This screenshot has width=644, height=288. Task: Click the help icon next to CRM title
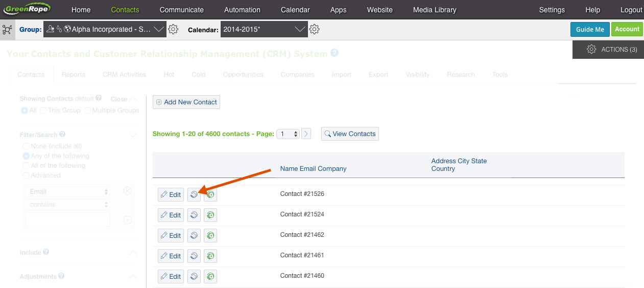[x=335, y=53]
